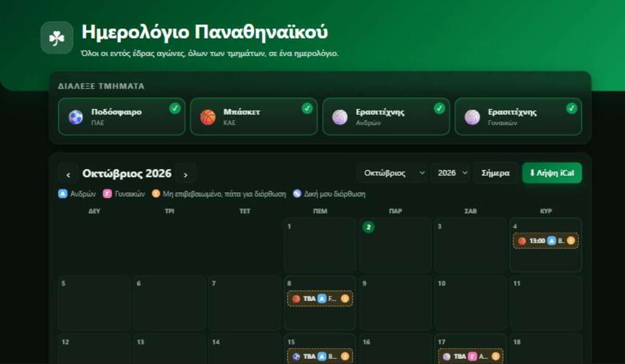Select day 10 cell in the calendar
Image resolution: width=625 pixels, height=364 pixels.
[471, 303]
